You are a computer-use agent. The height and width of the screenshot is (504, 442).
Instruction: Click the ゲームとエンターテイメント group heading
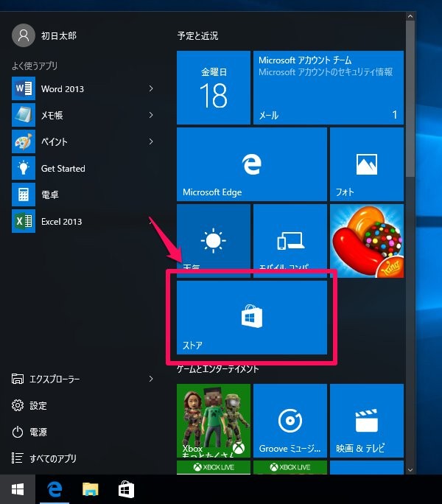coord(217,369)
